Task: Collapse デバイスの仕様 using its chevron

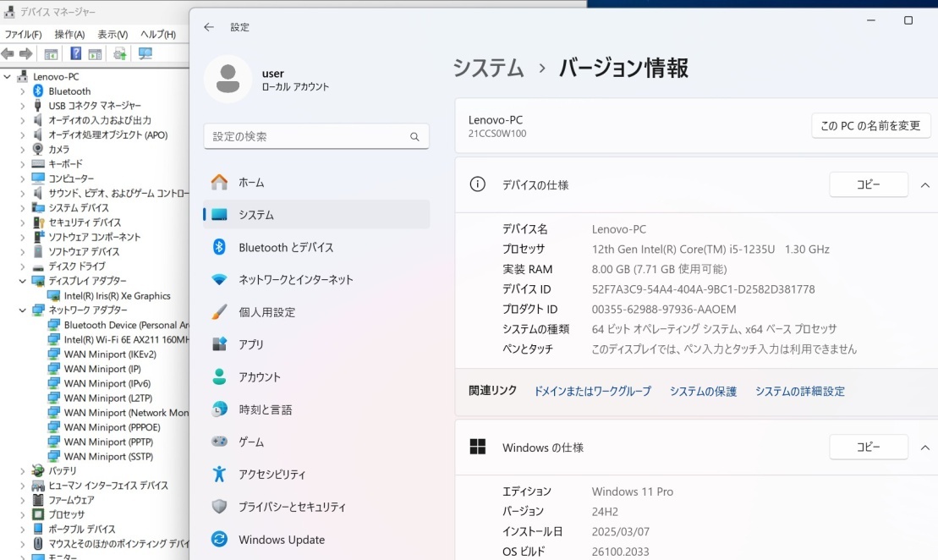Action: pos(925,184)
